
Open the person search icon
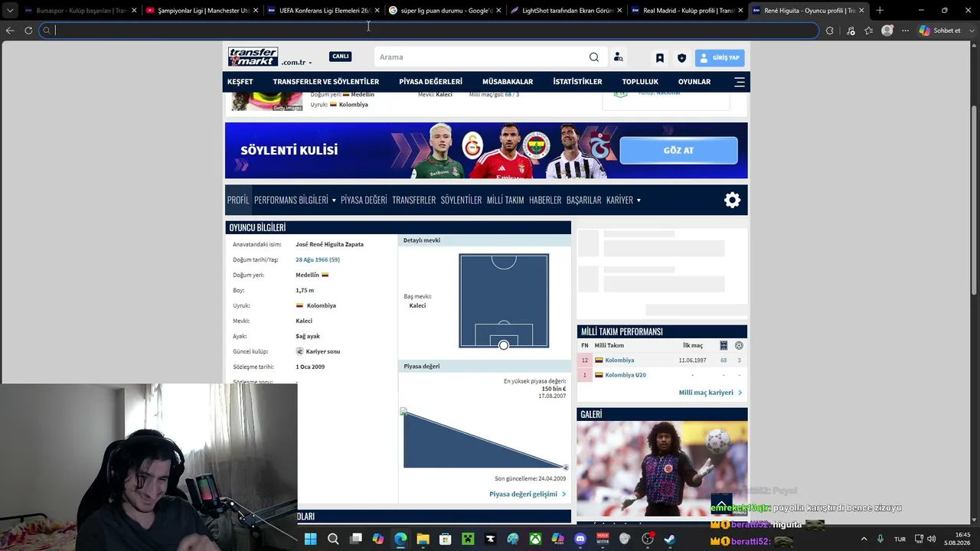coord(619,57)
